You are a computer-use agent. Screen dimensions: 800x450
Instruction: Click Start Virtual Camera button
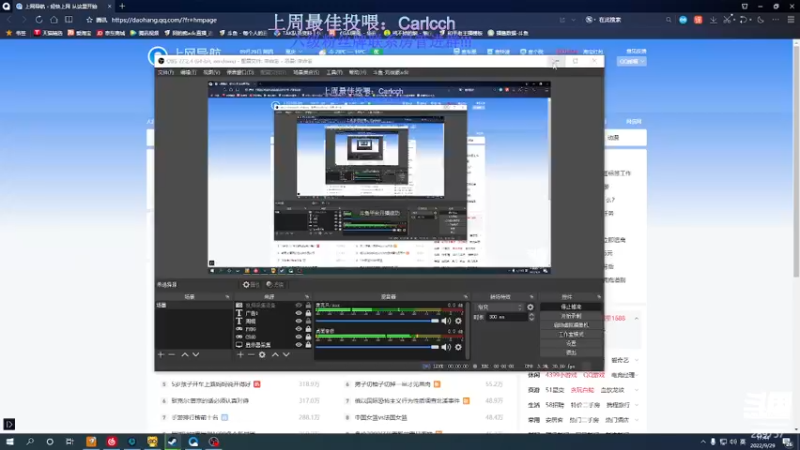(571, 325)
